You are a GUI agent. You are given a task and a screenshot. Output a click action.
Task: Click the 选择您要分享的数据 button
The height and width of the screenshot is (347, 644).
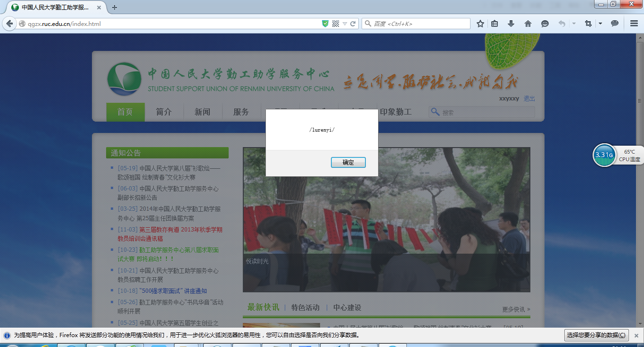click(596, 335)
